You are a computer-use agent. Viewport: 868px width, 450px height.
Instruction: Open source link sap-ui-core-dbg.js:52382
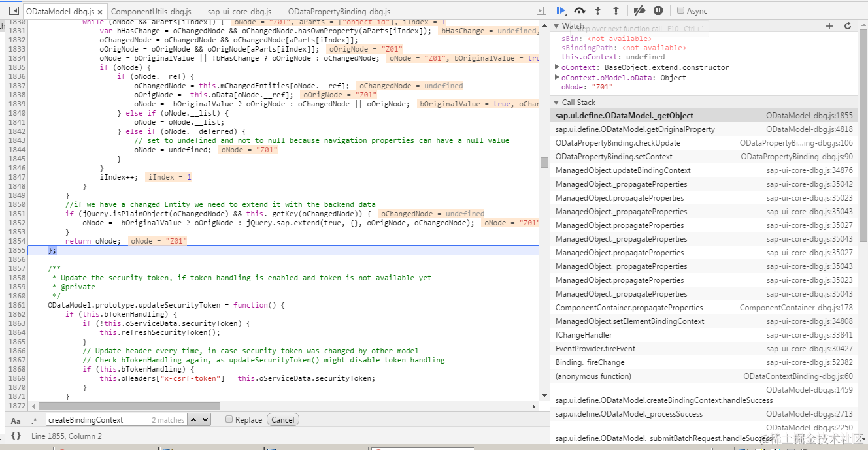(x=809, y=362)
